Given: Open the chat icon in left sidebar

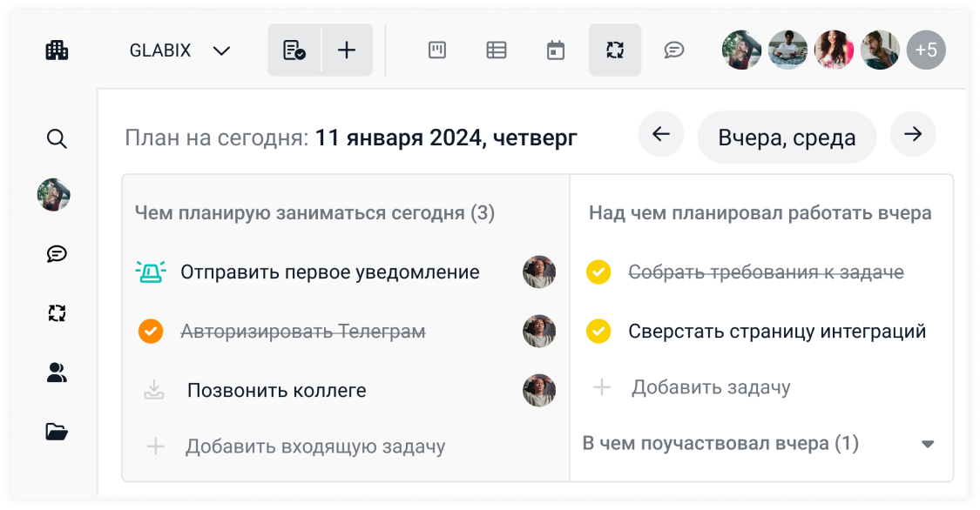Looking at the screenshot, I should (x=57, y=254).
